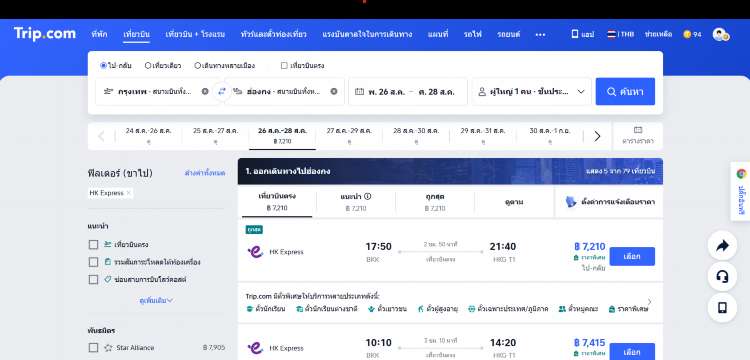Clear the Bangkok departure field
This screenshot has width=750, height=360.
pos(205,91)
